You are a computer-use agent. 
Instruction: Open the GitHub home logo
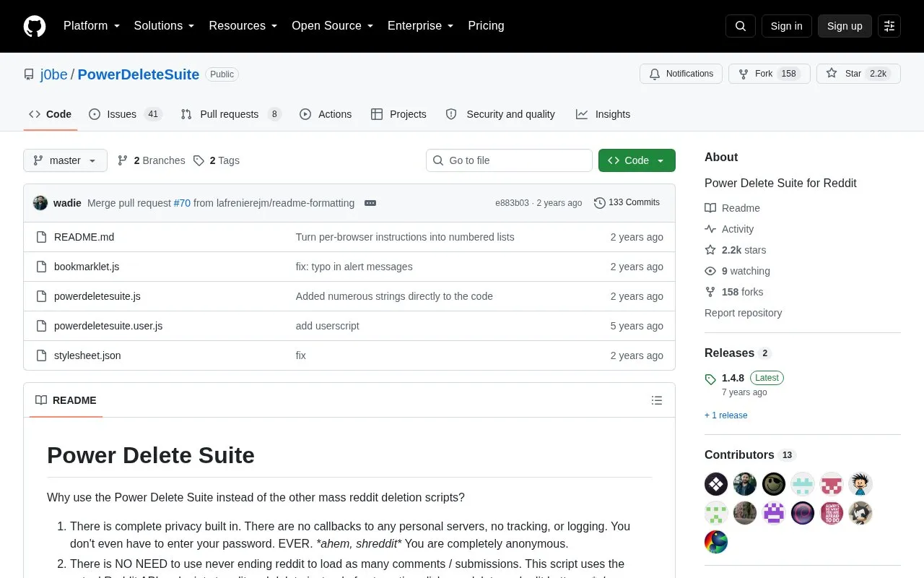[x=35, y=26]
